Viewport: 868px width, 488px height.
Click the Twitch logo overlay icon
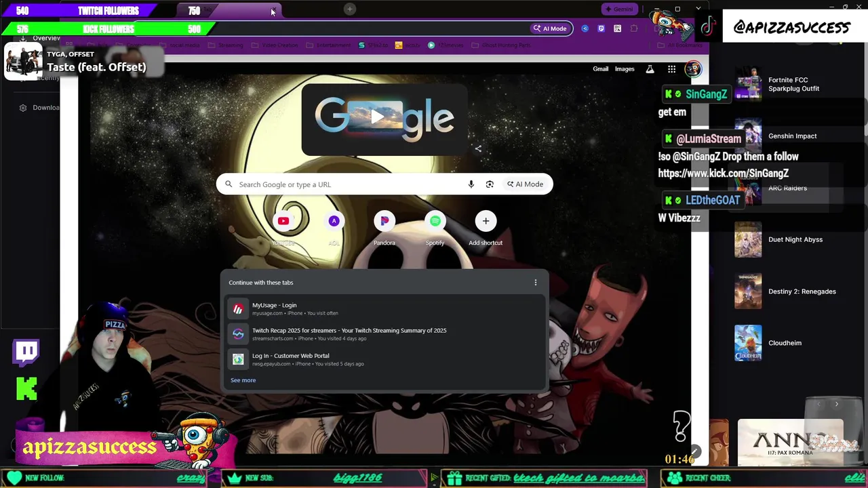tap(26, 353)
